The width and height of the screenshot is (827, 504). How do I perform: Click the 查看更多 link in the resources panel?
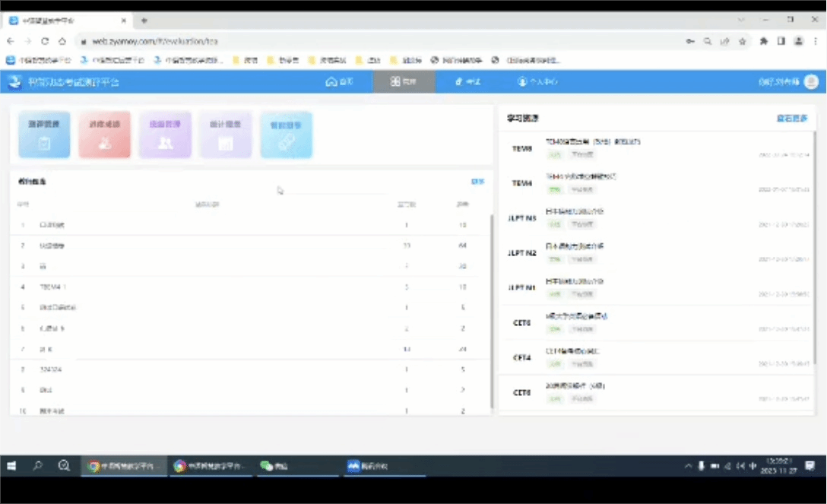click(791, 119)
